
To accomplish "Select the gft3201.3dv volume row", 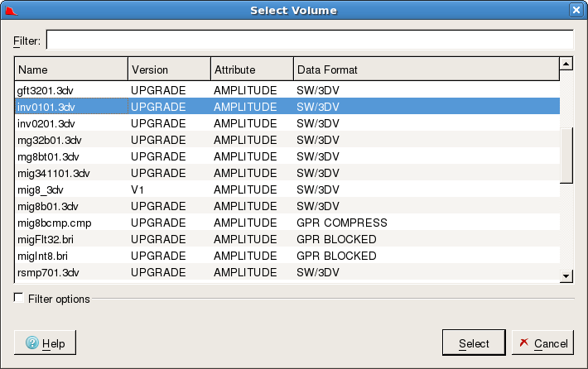I will (287, 90).
